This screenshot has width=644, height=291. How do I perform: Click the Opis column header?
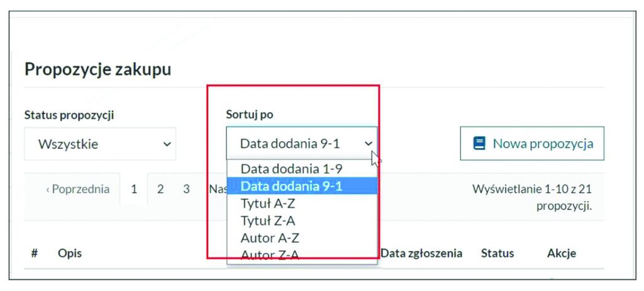click(69, 253)
